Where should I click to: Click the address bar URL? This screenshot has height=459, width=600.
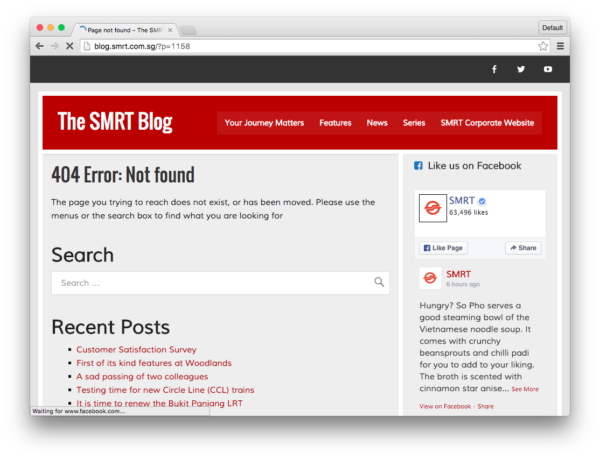[x=142, y=46]
